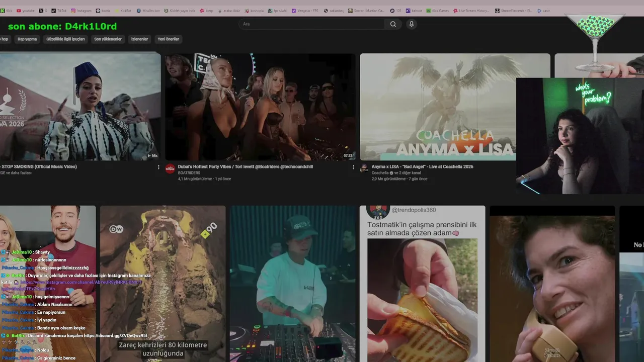Open Dubai's Hottest Party Vibes thumbnail
The image size is (644, 362).
coord(260,107)
